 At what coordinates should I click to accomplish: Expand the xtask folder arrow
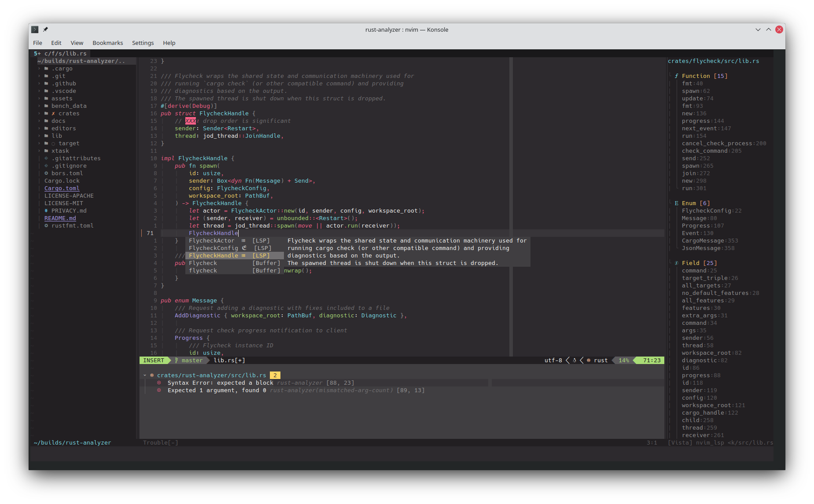pyautogui.click(x=39, y=151)
